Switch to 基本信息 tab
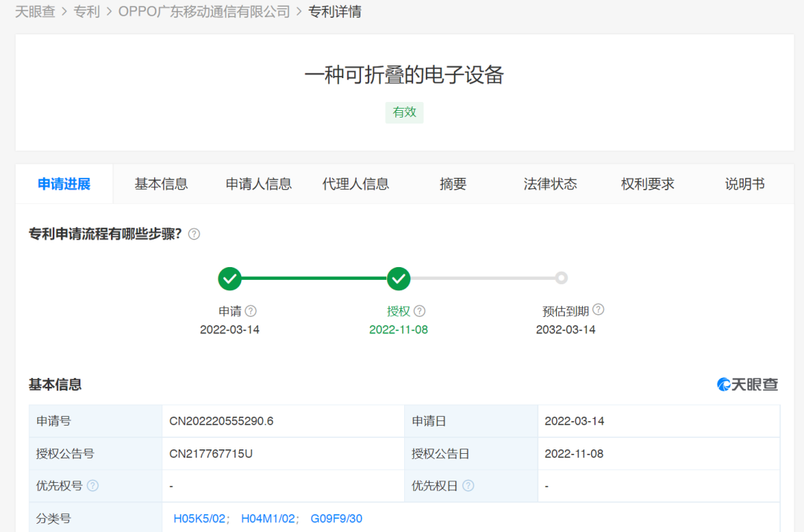804x532 pixels. pyautogui.click(x=161, y=184)
